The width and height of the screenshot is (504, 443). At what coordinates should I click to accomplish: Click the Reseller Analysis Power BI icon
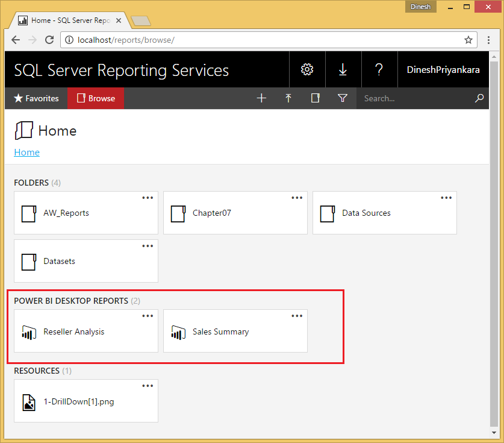coord(29,332)
